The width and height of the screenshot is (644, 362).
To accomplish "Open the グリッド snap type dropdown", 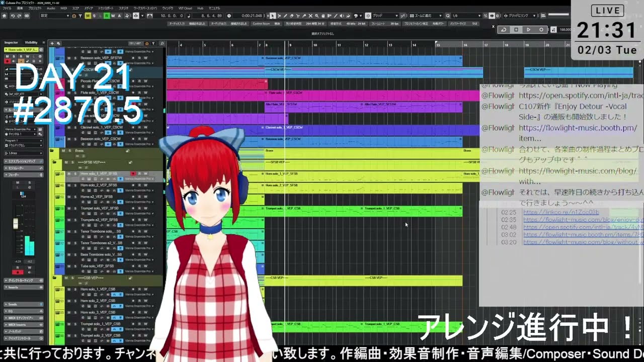I will click(385, 16).
